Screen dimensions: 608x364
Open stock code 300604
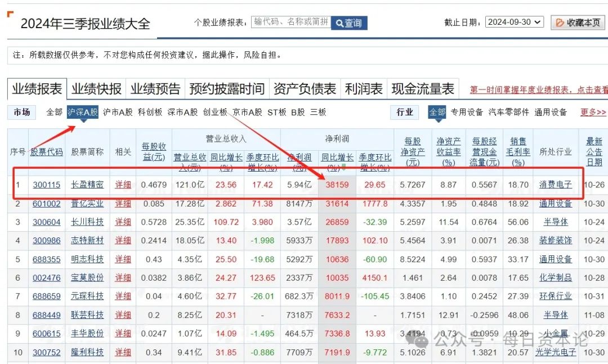coord(47,222)
